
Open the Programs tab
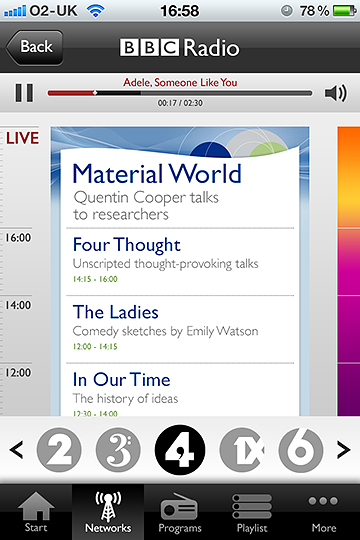pyautogui.click(x=180, y=512)
